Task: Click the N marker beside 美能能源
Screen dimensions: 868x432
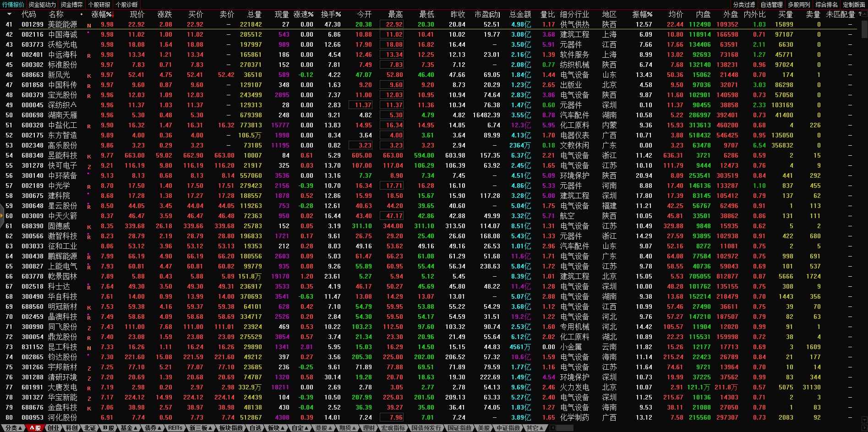Action: tap(89, 25)
